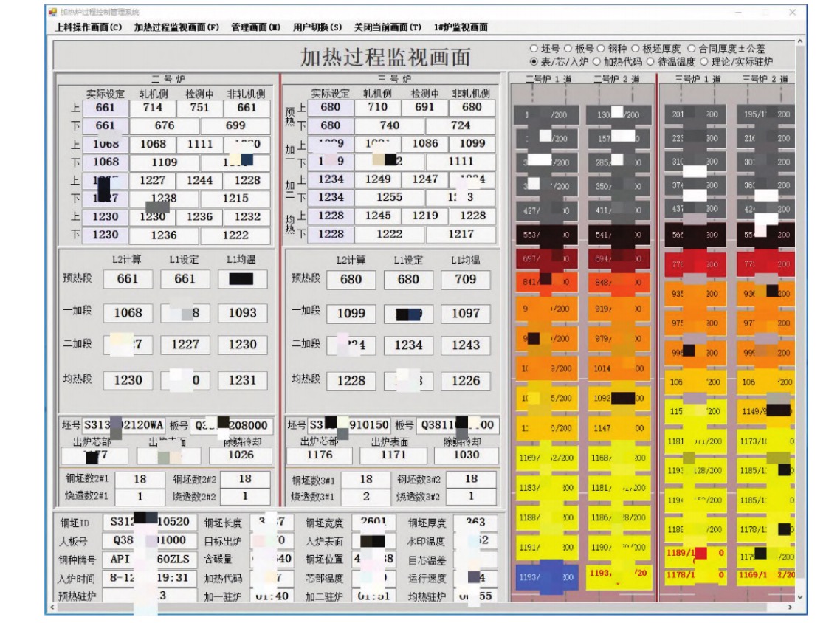Open the 管理画面(M) menu
840x623 pixels.
[x=255, y=27]
